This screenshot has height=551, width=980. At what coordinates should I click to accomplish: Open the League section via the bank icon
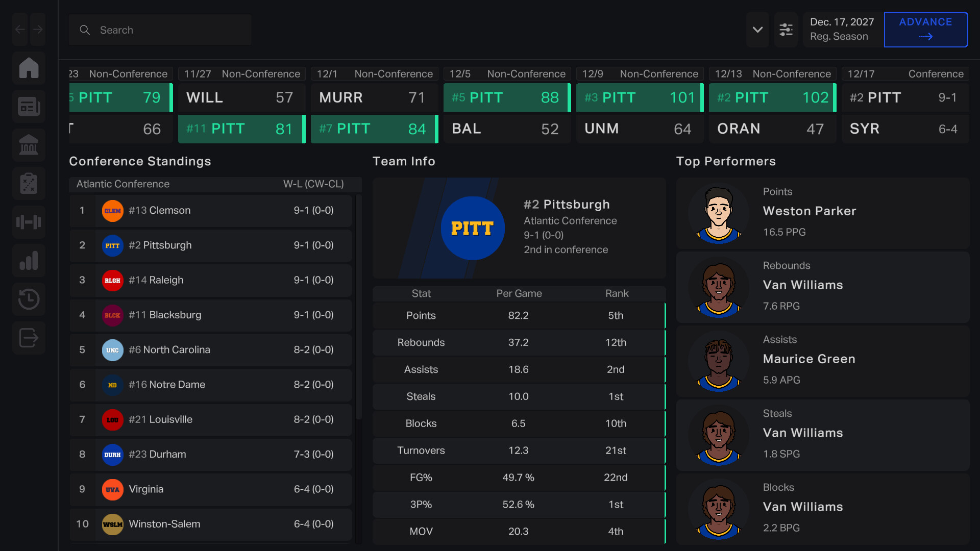(29, 145)
